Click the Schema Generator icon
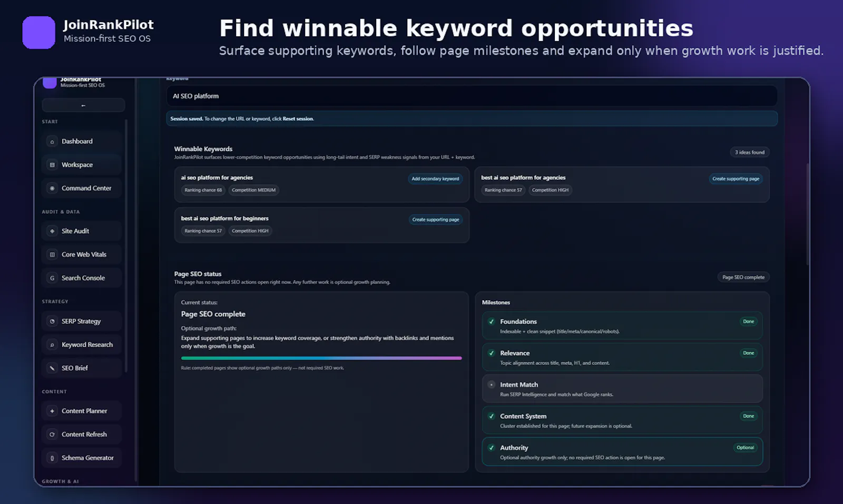The height and width of the screenshot is (504, 843). tap(52, 458)
